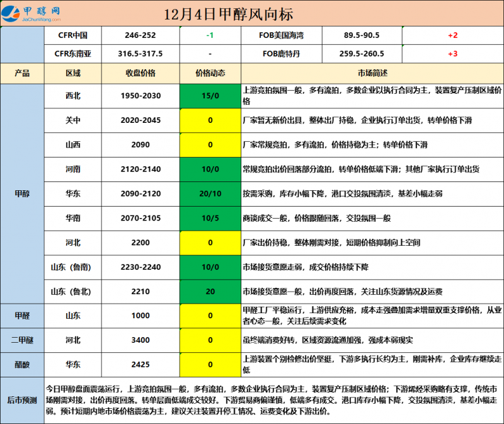
Task: Select the 246-252 price cell
Action: (x=140, y=35)
